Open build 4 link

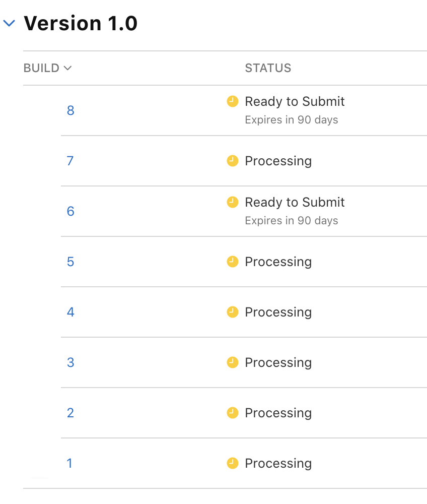70,312
